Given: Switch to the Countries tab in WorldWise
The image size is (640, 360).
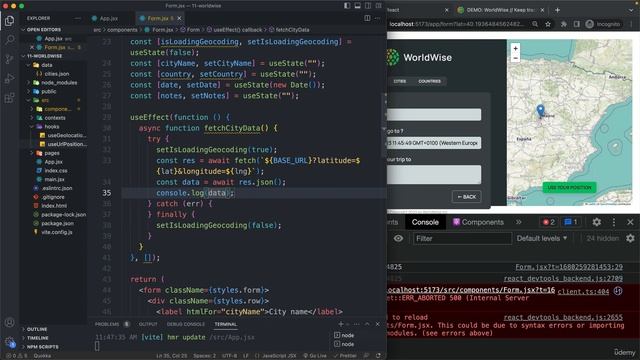Looking at the screenshot, I should pos(429,81).
